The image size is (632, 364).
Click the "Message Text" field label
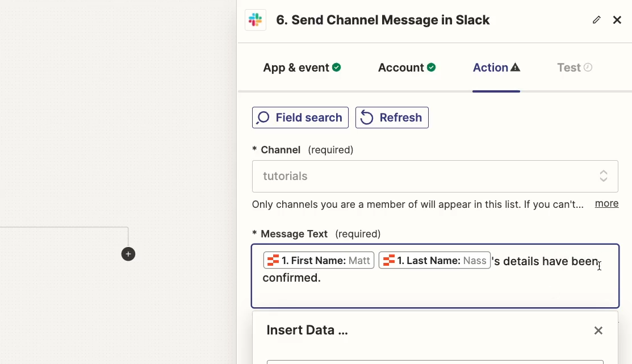pos(294,234)
